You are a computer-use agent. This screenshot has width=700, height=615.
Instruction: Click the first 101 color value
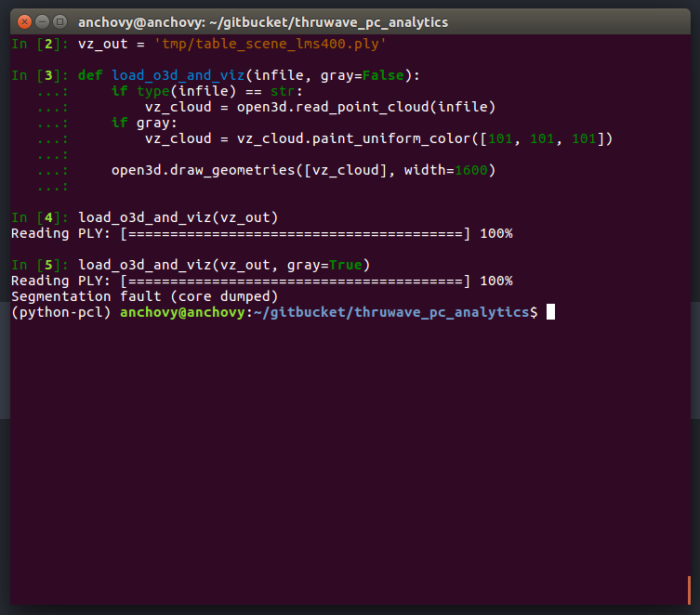[x=500, y=139]
